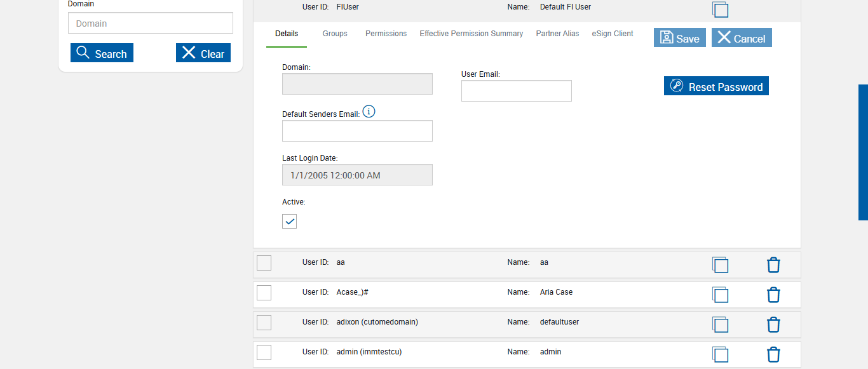Focus the User Email text box
This screenshot has height=369, width=868.
[x=517, y=91]
